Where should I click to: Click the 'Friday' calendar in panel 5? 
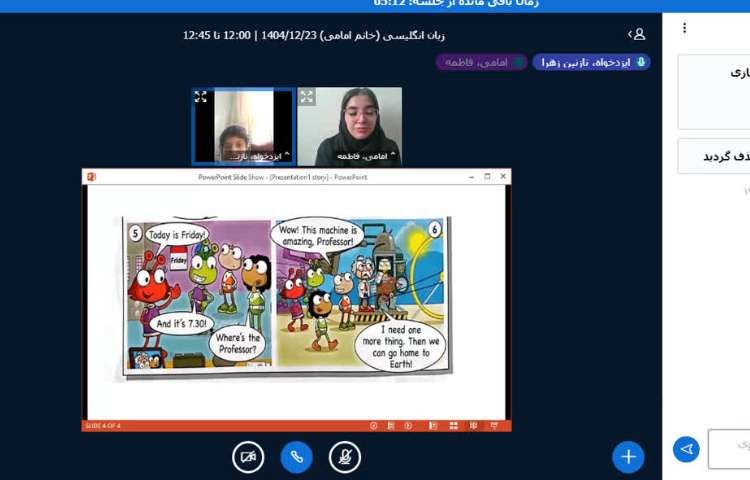(178, 259)
